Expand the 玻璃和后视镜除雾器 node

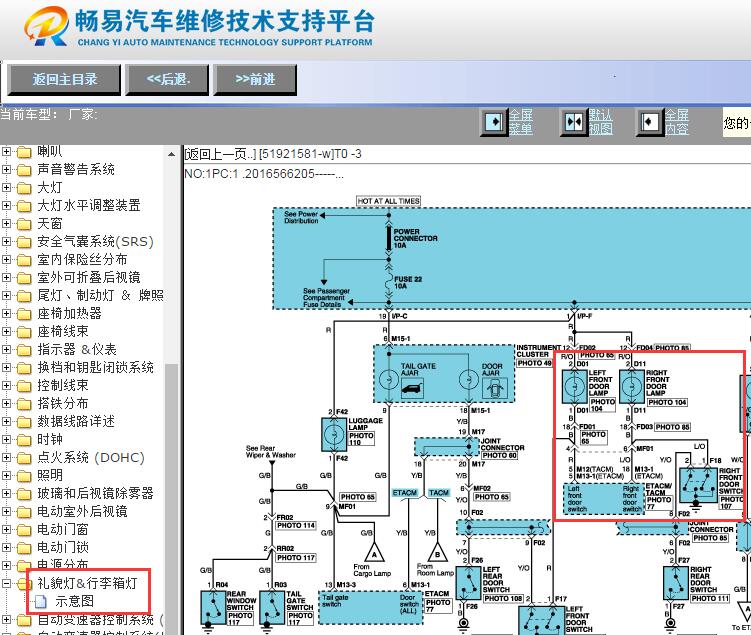pyautogui.click(x=6, y=493)
